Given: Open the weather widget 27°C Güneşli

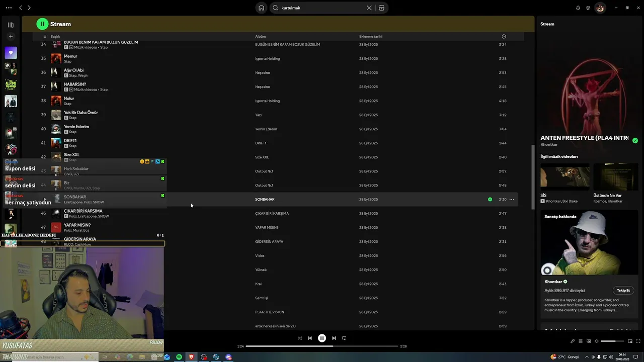Looking at the screenshot, I should (x=566, y=357).
